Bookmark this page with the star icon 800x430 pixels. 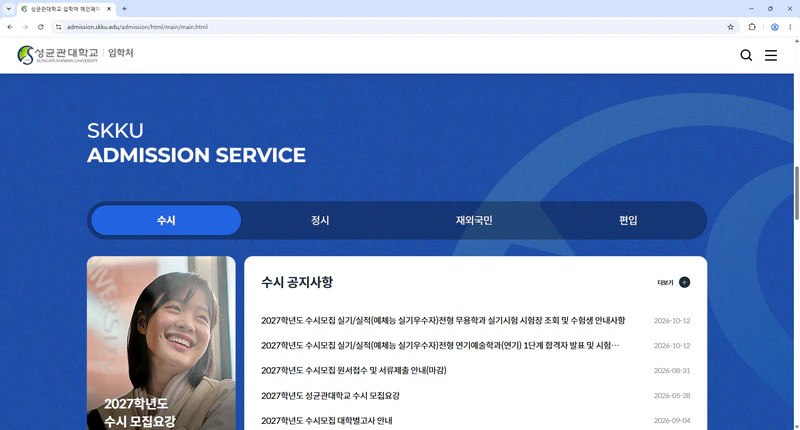click(x=731, y=27)
